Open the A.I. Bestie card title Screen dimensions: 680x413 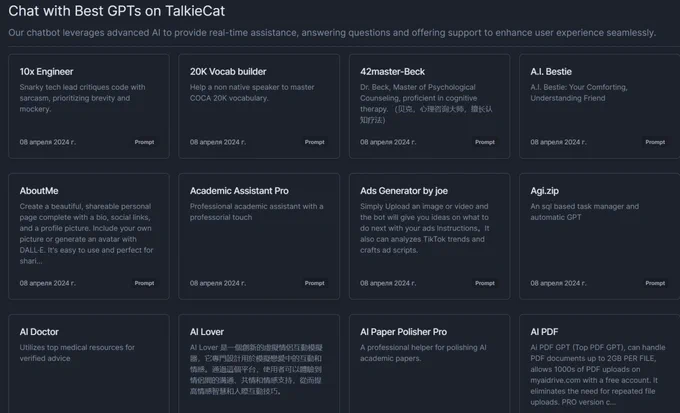coord(551,72)
